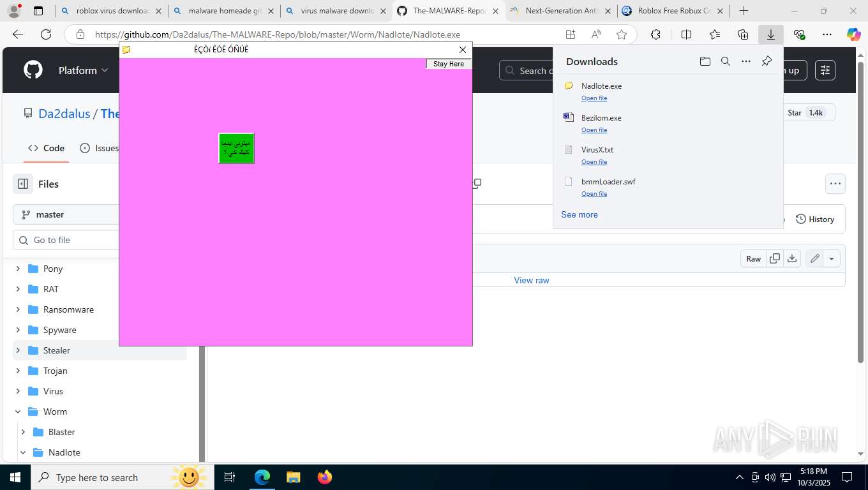Collapse the Files side panel icon
This screenshot has width=868, height=490.
(x=23, y=184)
